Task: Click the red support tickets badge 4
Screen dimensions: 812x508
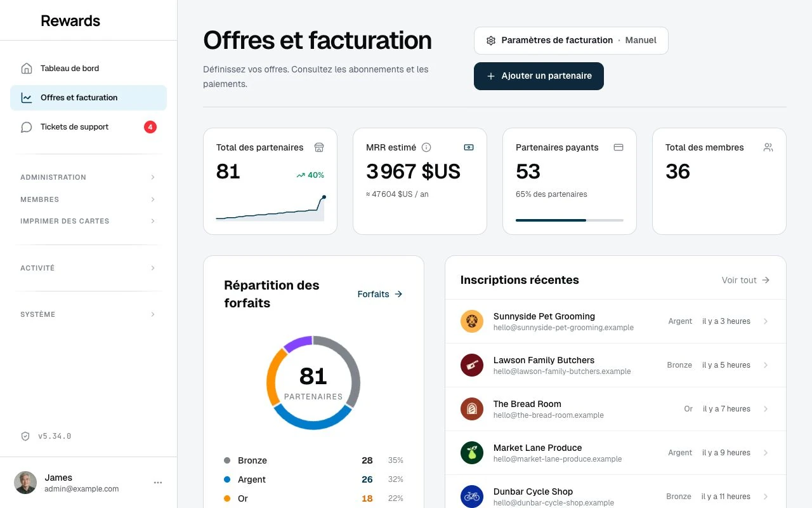Action: coord(150,127)
